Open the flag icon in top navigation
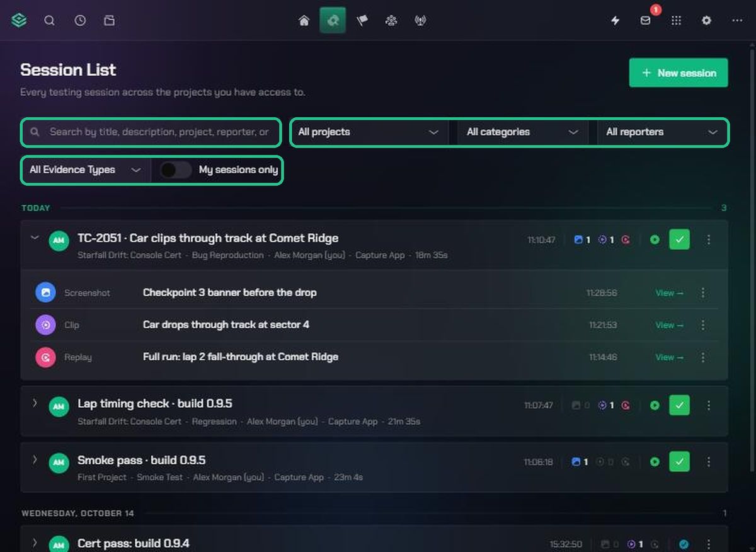 pos(362,21)
